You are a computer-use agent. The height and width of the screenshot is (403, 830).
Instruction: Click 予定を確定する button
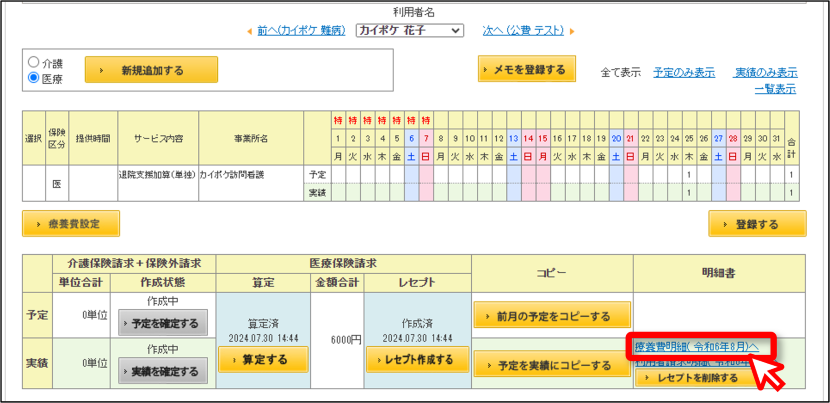pyautogui.click(x=163, y=324)
